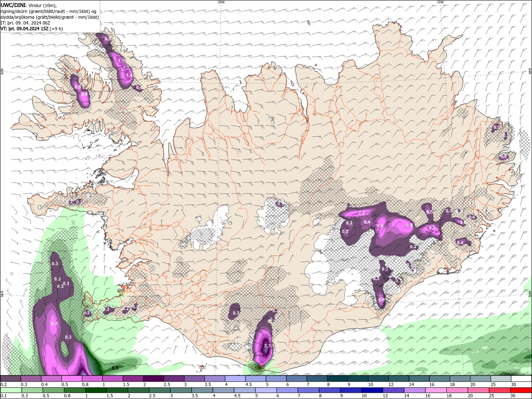Click the '0.4' value in the snow legend row
The width and height of the screenshot is (532, 399).
coord(44,384)
